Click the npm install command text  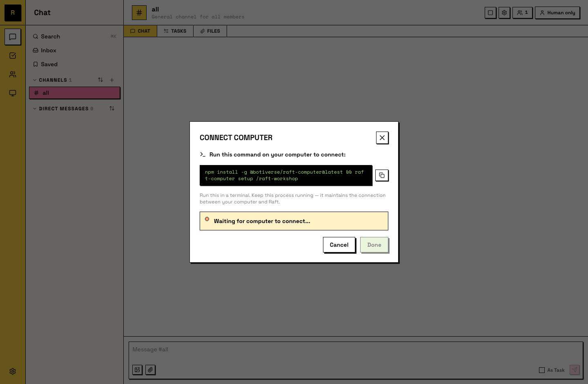[286, 175]
